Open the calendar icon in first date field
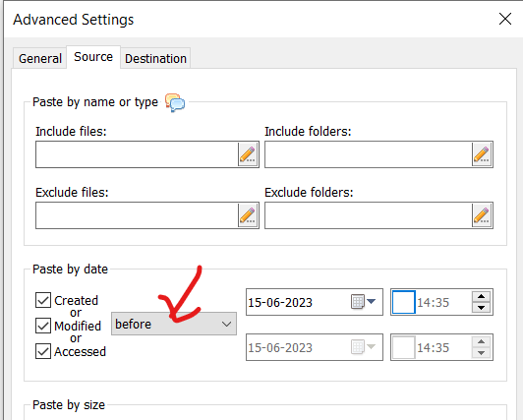Screen dimensions: 523x420 (x=358, y=302)
